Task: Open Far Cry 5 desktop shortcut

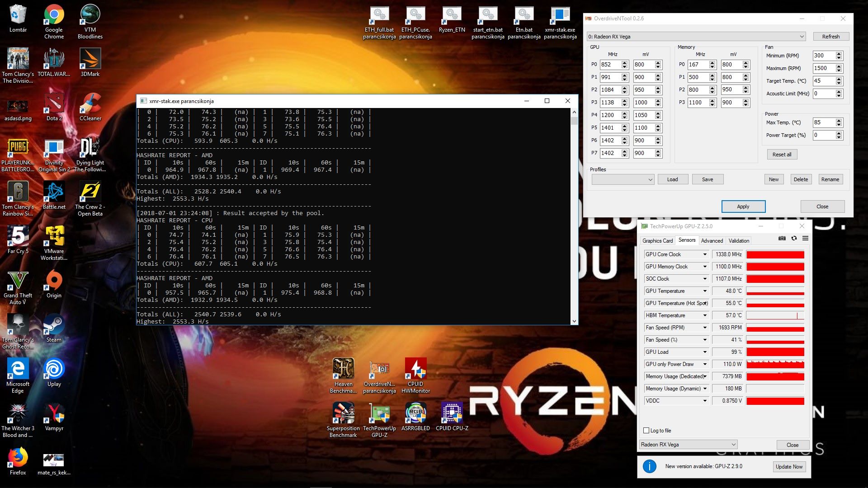Action: 18,239
